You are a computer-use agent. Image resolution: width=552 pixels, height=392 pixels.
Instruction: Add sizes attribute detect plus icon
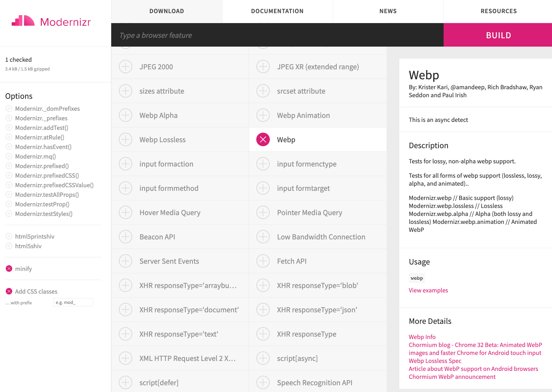[126, 91]
